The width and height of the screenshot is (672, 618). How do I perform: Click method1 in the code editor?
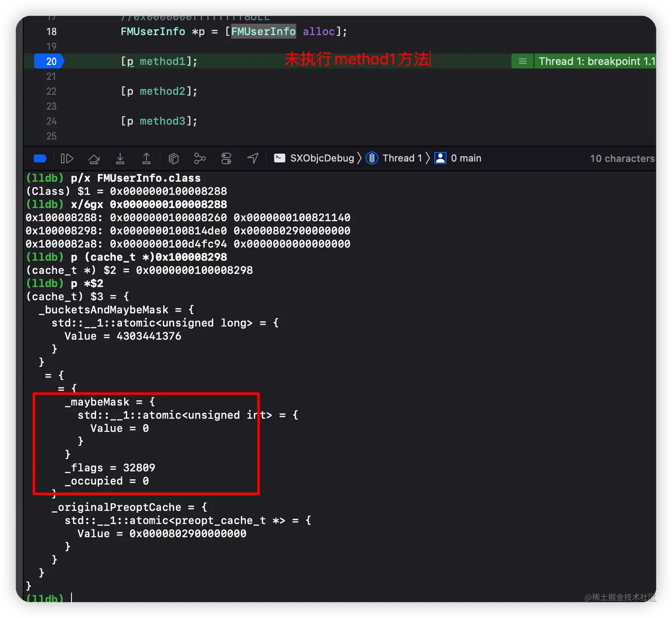click(162, 61)
